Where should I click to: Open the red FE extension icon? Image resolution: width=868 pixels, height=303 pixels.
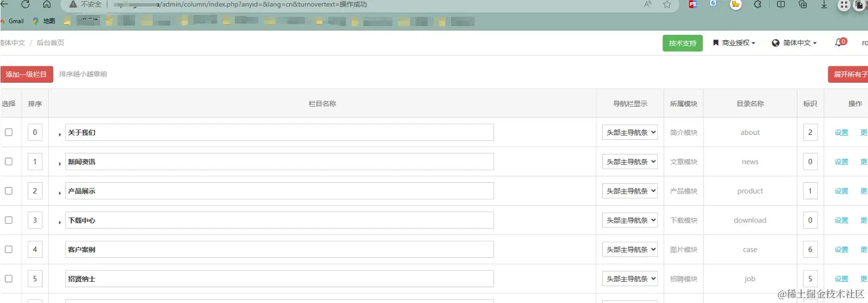tap(693, 4)
